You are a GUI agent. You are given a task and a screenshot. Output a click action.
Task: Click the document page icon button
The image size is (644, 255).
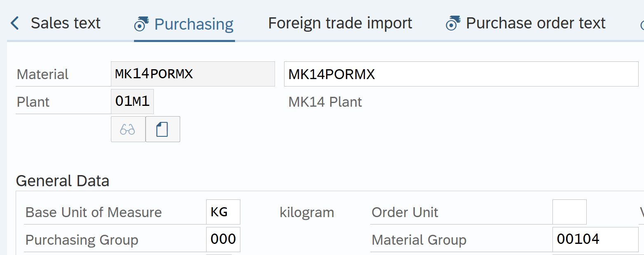coord(162,129)
